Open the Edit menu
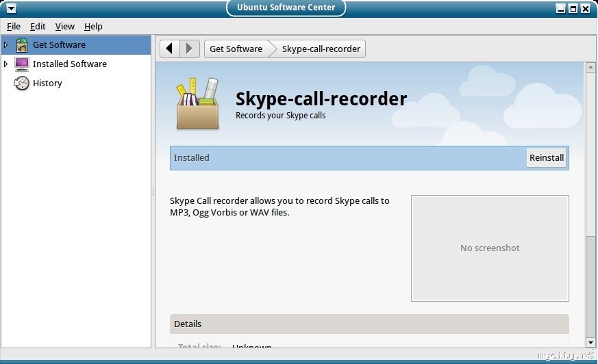 pos(38,26)
